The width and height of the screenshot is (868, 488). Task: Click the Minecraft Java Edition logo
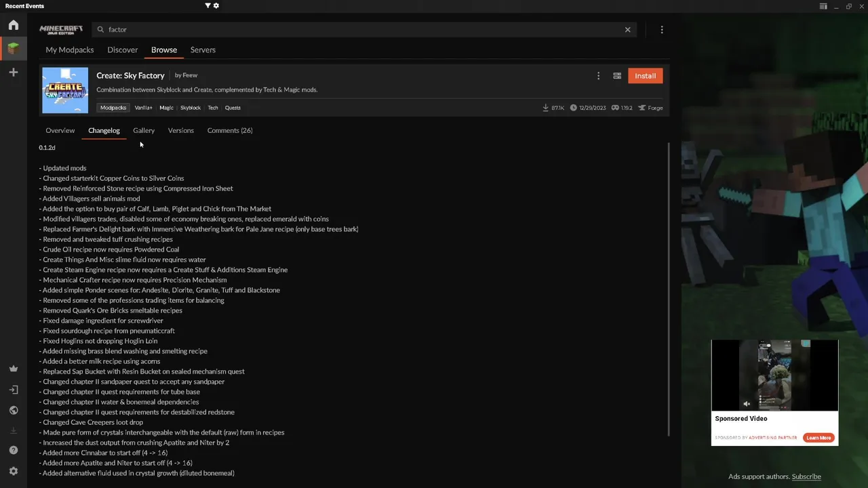[x=61, y=30]
